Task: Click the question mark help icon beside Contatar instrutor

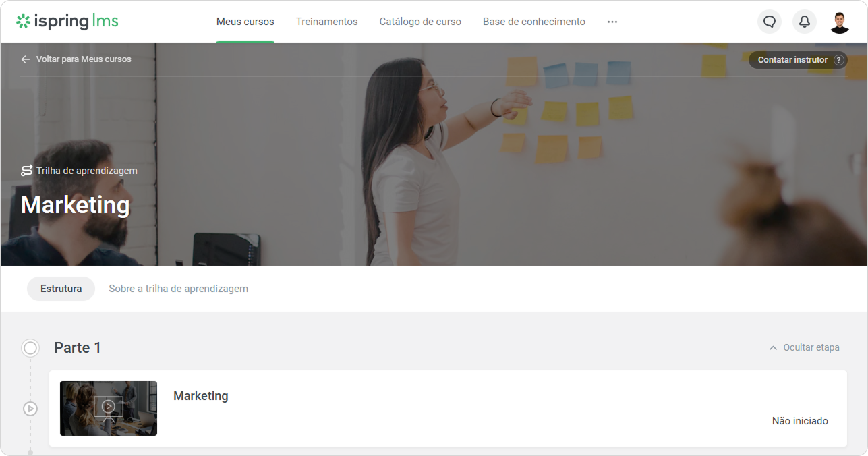Action: click(839, 60)
